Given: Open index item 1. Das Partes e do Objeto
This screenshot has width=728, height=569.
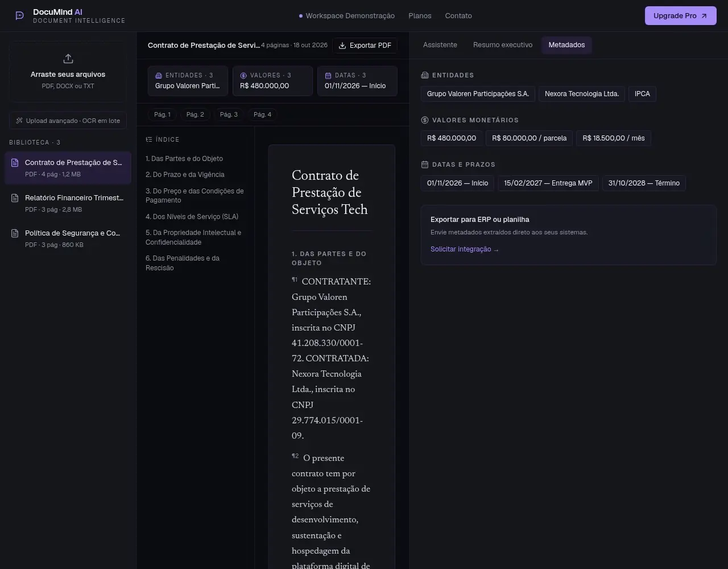Looking at the screenshot, I should tap(184, 159).
